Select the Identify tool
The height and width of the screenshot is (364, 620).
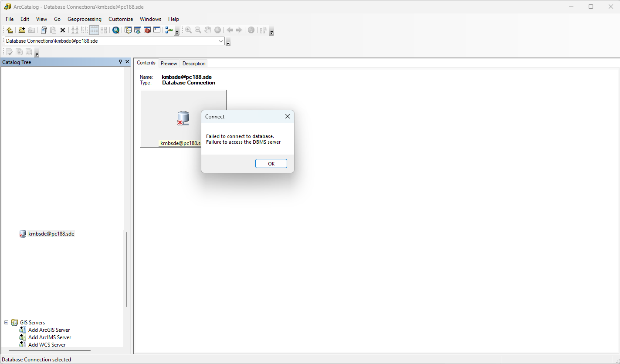tap(251, 30)
